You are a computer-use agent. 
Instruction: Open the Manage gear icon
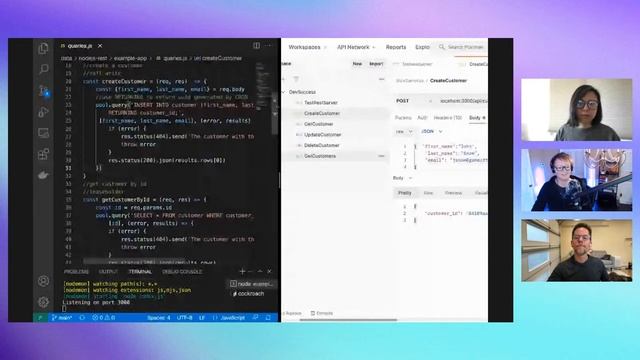point(43,302)
